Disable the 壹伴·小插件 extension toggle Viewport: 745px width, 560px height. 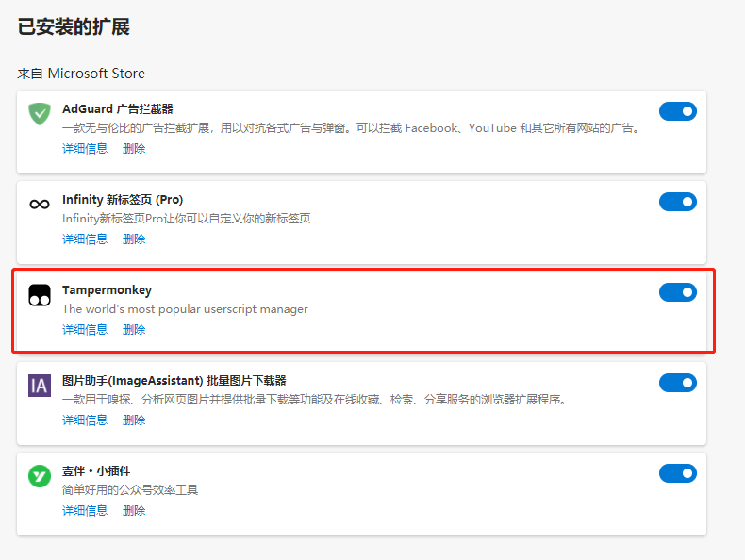coord(677,473)
